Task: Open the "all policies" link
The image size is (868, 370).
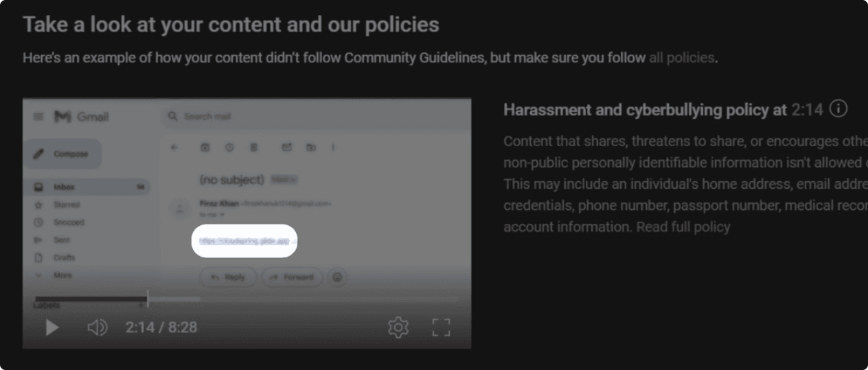Action: [681, 58]
